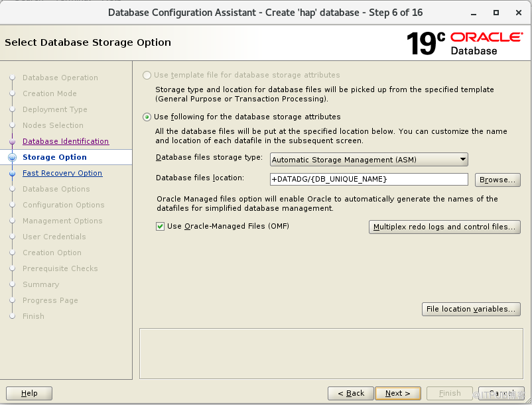Click the Help button
532x405 pixels.
click(29, 393)
